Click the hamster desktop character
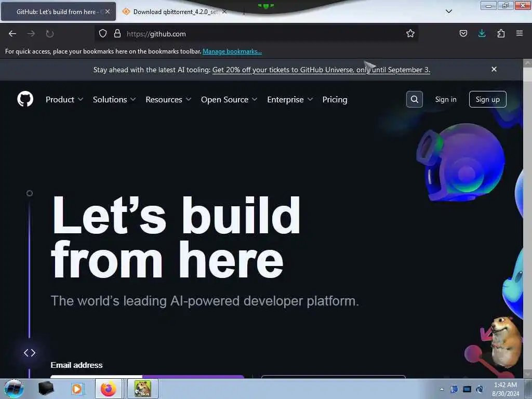 coord(505,341)
